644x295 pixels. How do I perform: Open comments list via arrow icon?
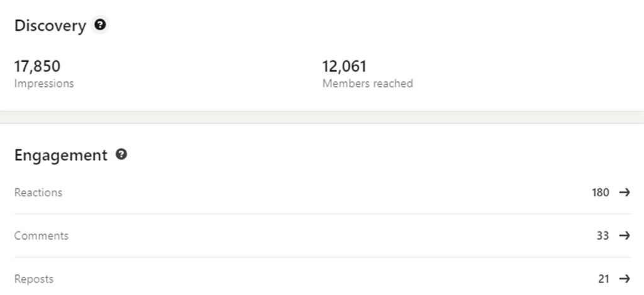[x=625, y=235]
